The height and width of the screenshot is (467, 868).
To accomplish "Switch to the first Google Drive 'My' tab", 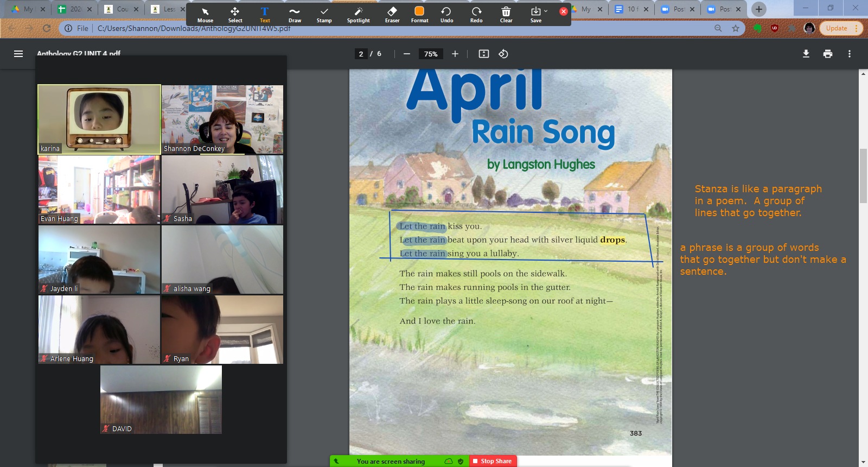I will (27, 9).
